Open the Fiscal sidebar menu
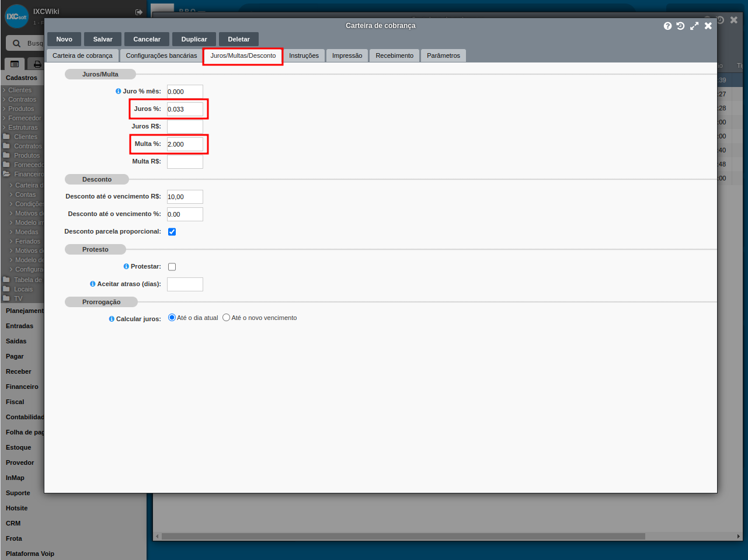Viewport: 748px width, 560px height. point(15,402)
